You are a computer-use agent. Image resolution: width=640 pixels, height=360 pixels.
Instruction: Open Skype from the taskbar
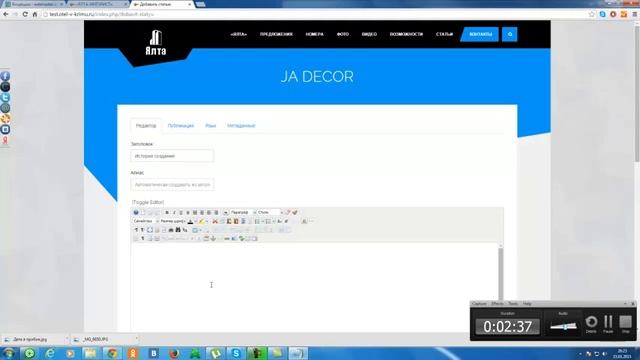coord(236,353)
